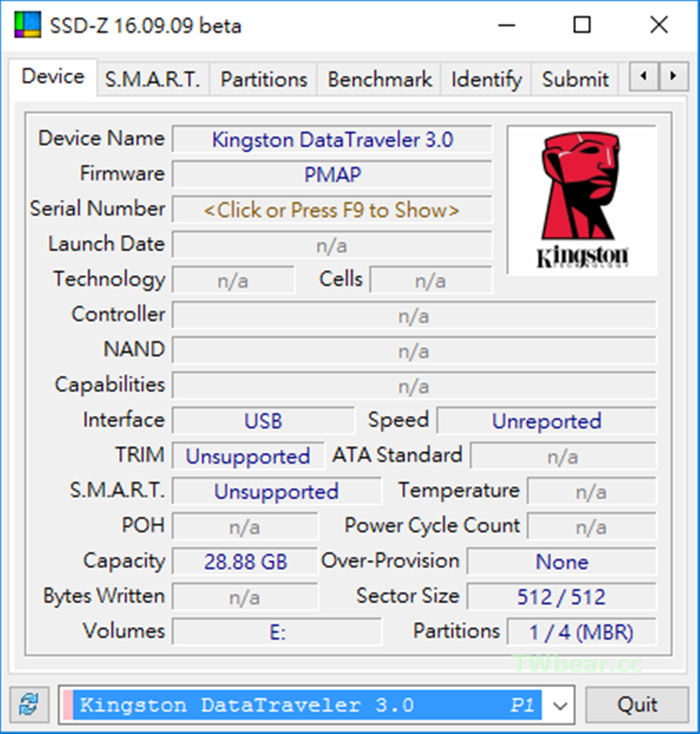The width and height of the screenshot is (700, 734).
Task: Minimize the SSD-Z window
Action: coord(506,26)
